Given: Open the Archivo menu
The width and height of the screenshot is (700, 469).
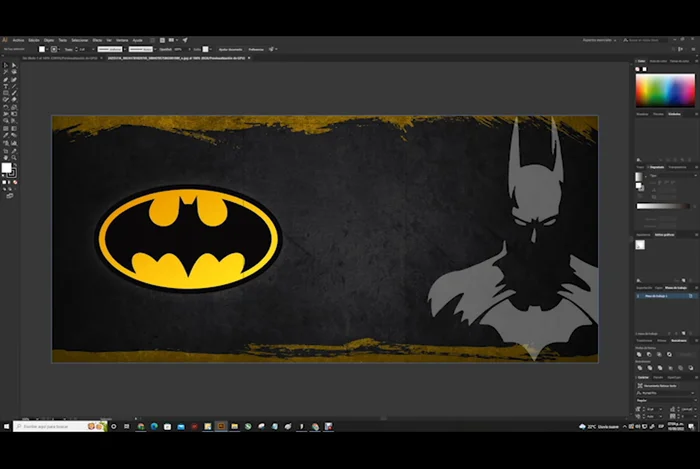Looking at the screenshot, I should (19, 40).
